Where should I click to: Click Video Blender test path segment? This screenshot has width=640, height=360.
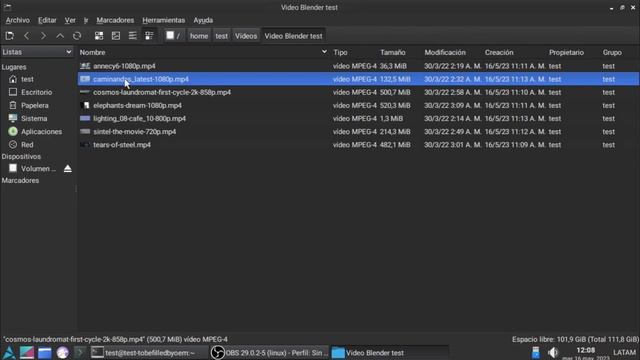coord(293,36)
